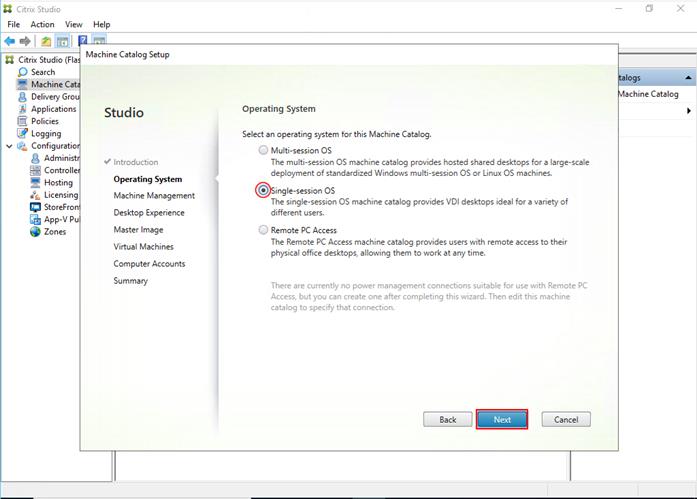
Task: Click the Logging tree icon
Action: pyautogui.click(x=22, y=133)
